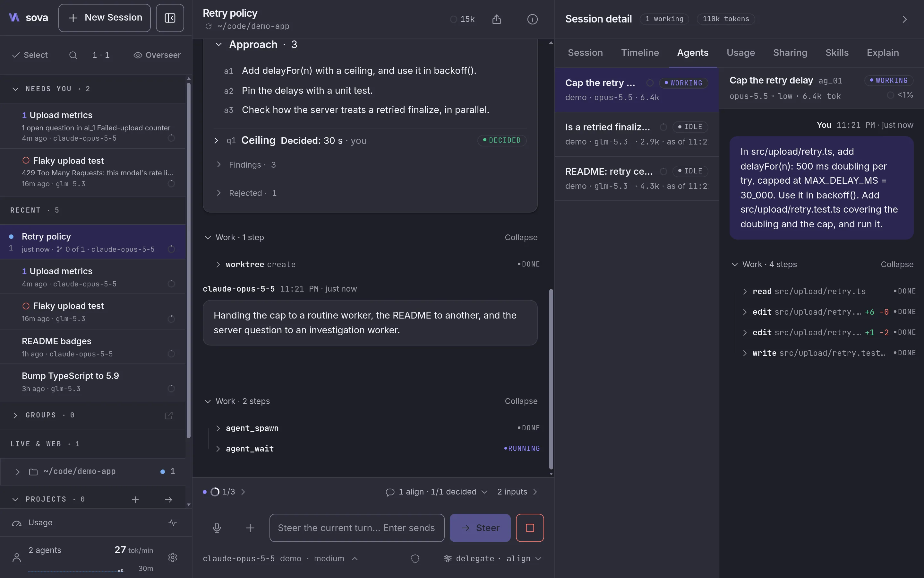Switch to the Usage tab
Viewport: 924px width, 578px height.
coord(740,53)
